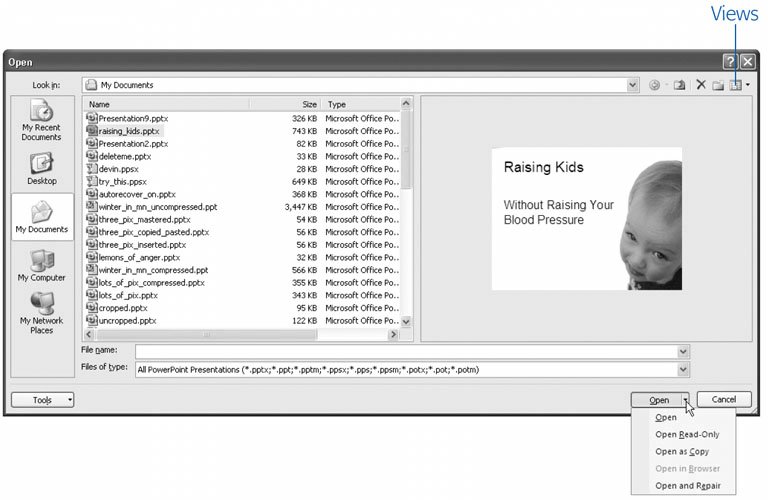Choose Open as Copy from menu
768x500 pixels.
pos(680,451)
